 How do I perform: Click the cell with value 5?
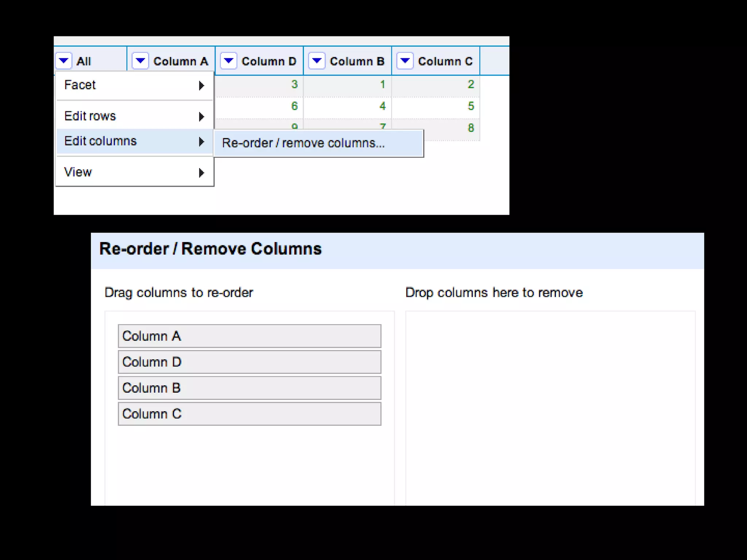pyautogui.click(x=471, y=106)
